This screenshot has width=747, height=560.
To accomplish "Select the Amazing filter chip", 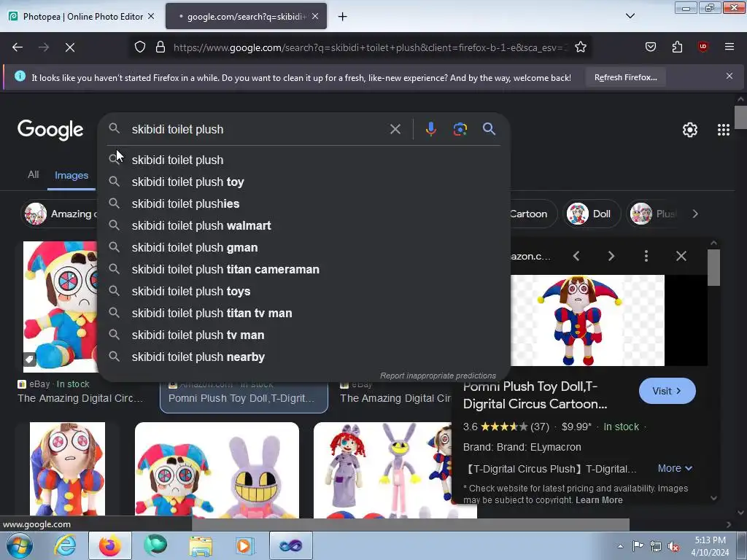I will (x=60, y=214).
